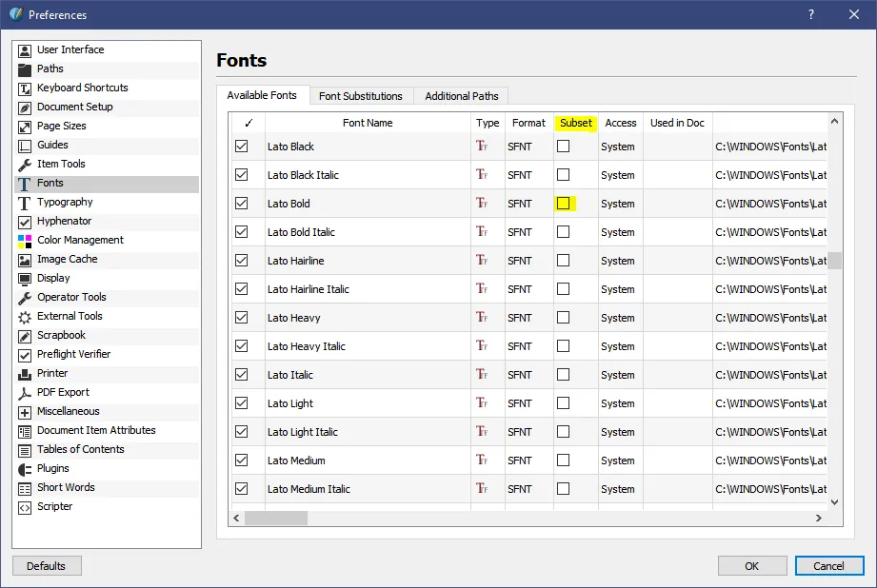The height and width of the screenshot is (588, 877).
Task: Select the Plugins icon
Action: (x=25, y=469)
